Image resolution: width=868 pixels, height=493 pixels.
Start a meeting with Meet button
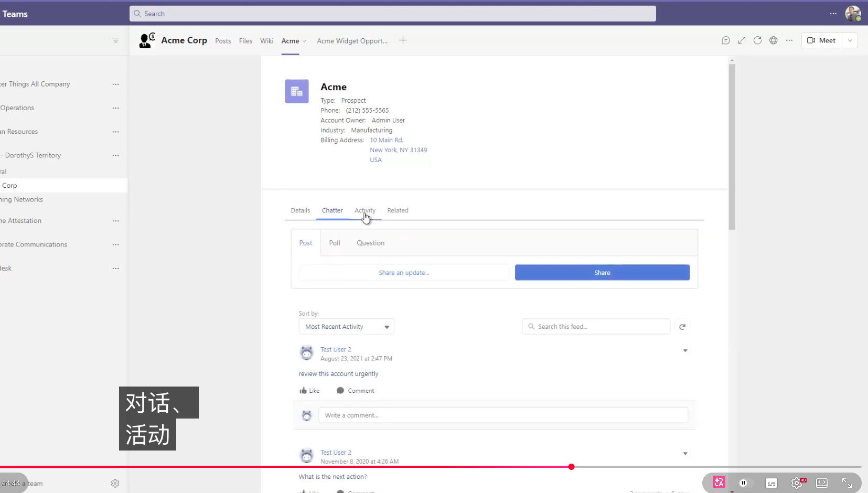(821, 40)
